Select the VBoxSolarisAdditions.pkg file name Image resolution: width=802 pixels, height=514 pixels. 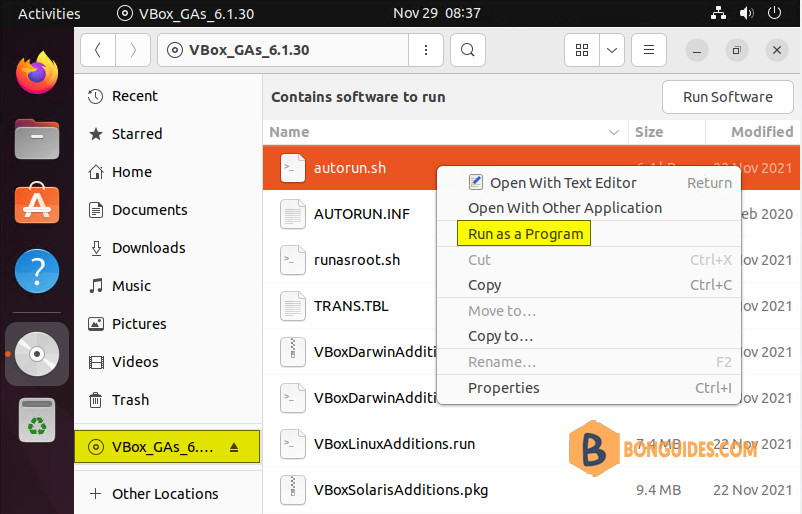(401, 490)
